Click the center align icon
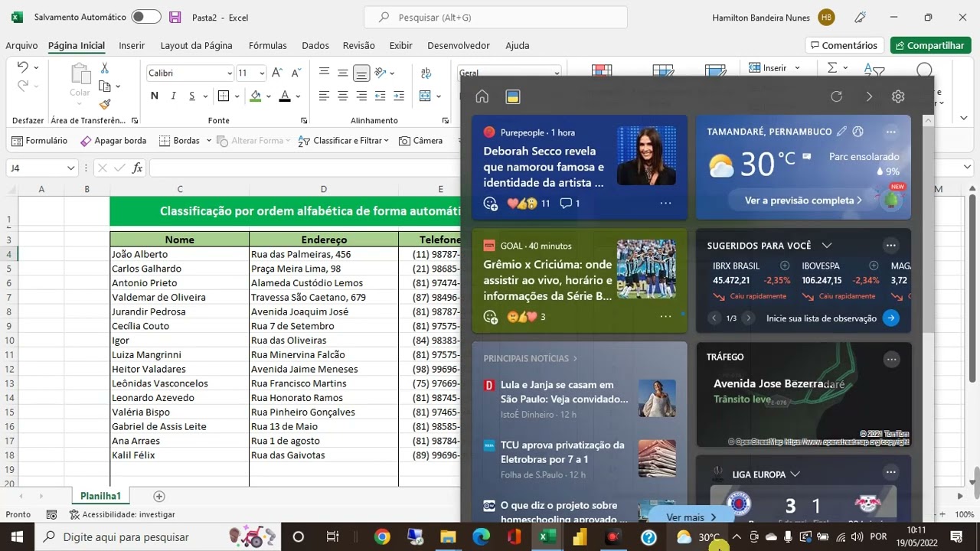The height and width of the screenshot is (551, 980). tap(342, 96)
